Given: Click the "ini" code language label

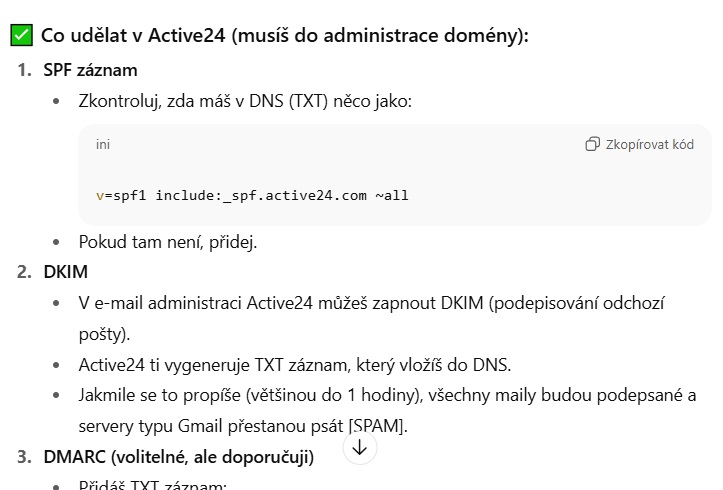Looking at the screenshot, I should click(103, 144).
